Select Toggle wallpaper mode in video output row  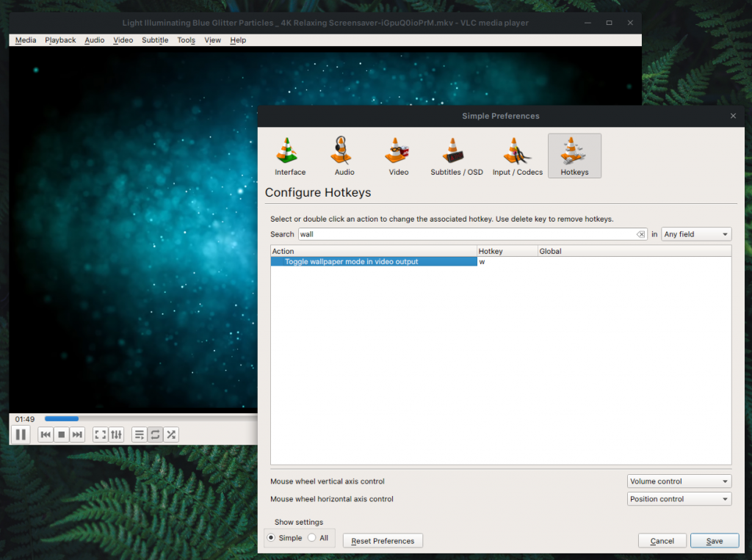pyautogui.click(x=374, y=262)
